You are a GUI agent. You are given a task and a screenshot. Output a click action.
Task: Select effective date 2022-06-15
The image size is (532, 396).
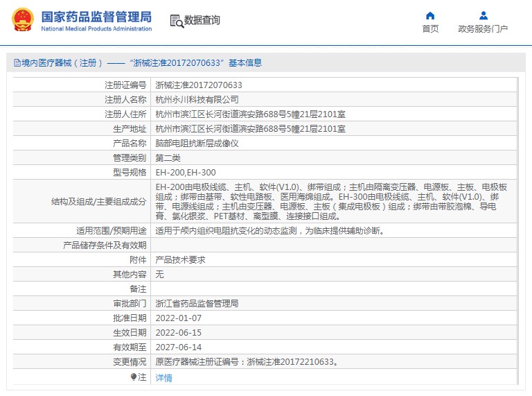[x=179, y=332]
